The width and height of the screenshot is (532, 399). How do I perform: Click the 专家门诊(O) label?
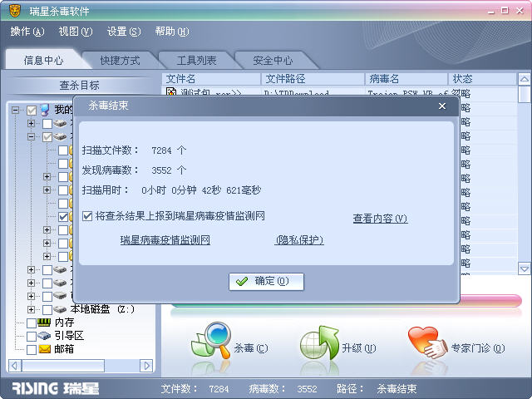478,347
